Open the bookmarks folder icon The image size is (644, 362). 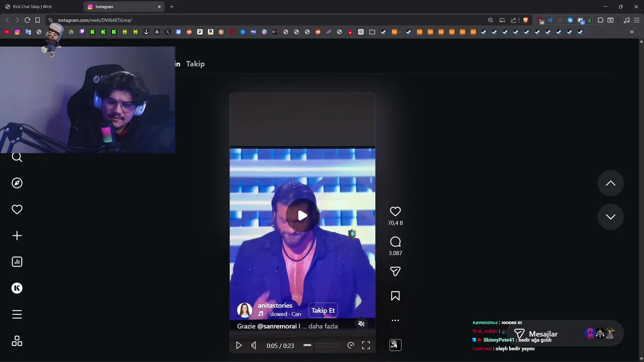pos(372,32)
